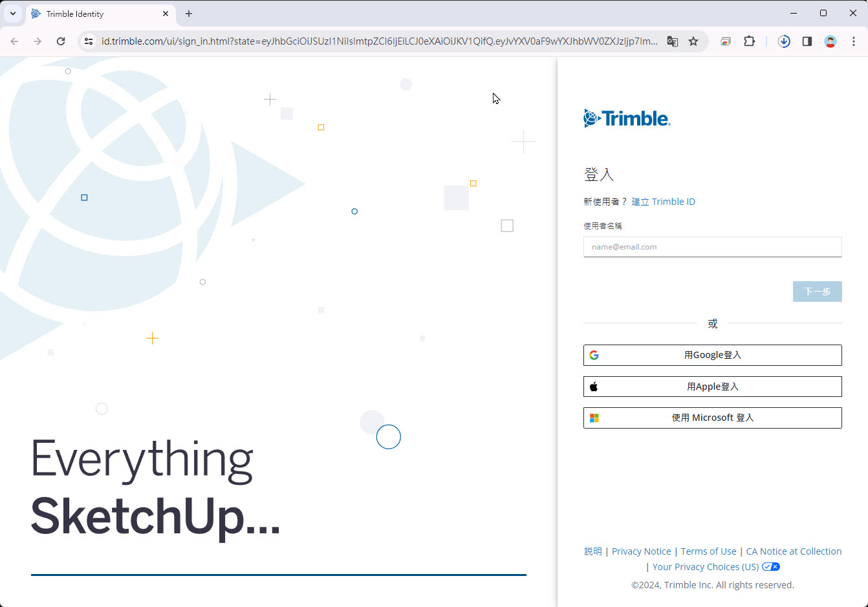Maximize the browser window
Viewport: 868px width, 607px height.
(823, 13)
